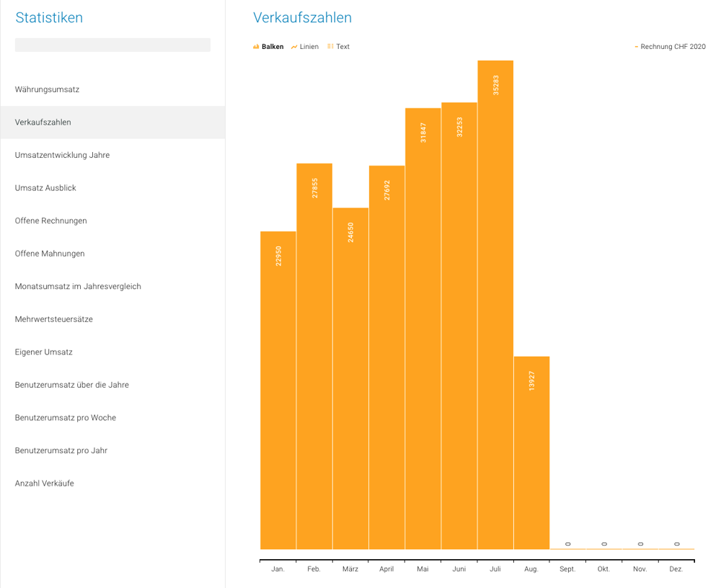Show Offene Mahnungen statistics

50,254
